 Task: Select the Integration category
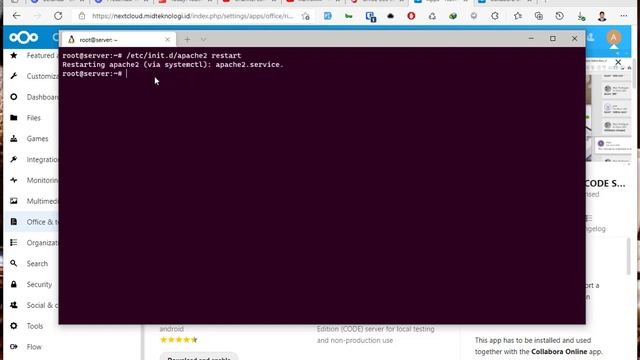(x=32, y=160)
